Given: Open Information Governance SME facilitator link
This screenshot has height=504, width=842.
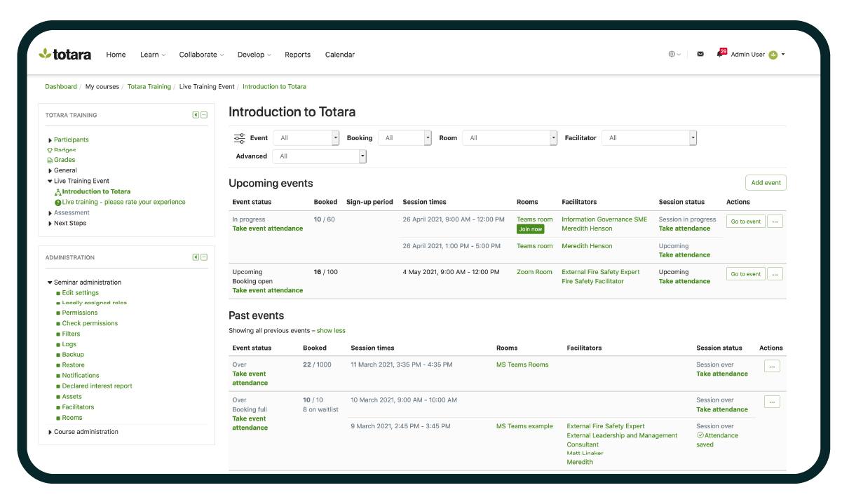Looking at the screenshot, I should click(x=604, y=219).
